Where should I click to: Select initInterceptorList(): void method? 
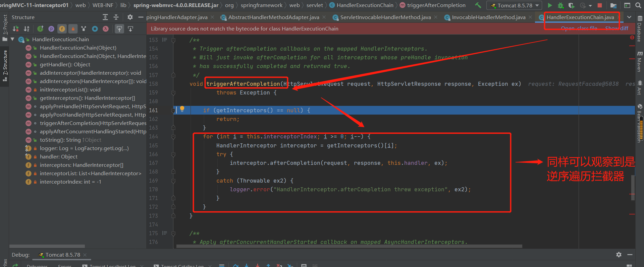coord(70,89)
